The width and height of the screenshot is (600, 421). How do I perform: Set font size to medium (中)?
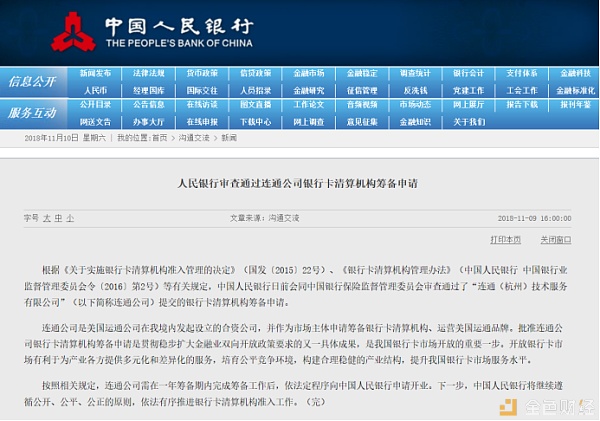tap(58, 218)
